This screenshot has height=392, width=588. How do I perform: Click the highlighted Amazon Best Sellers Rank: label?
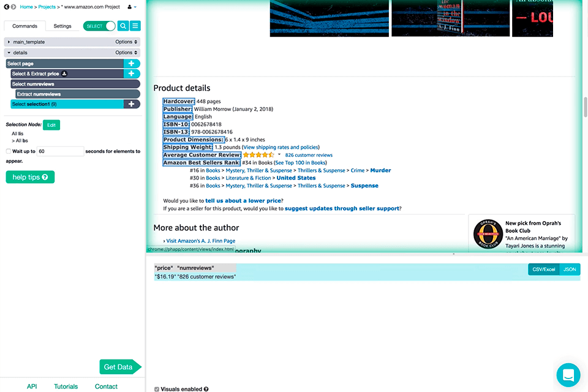pos(202,162)
